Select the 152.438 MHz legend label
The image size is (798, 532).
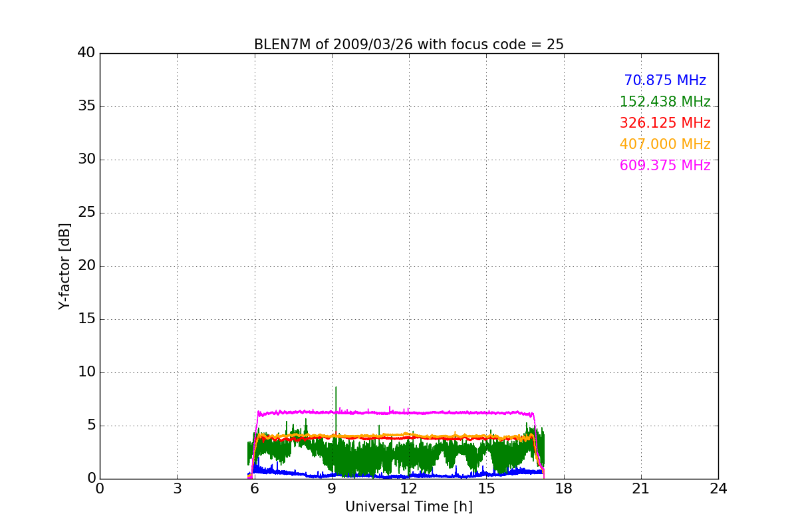(x=665, y=102)
